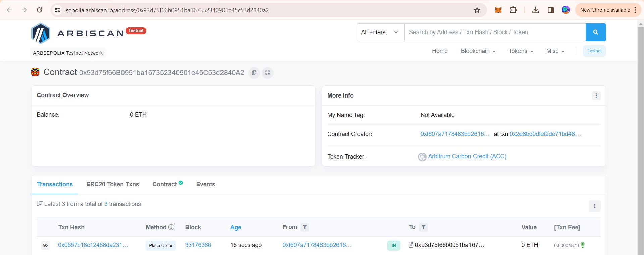Click the browser address bar URL
This screenshot has width=644, height=255.
point(167,10)
